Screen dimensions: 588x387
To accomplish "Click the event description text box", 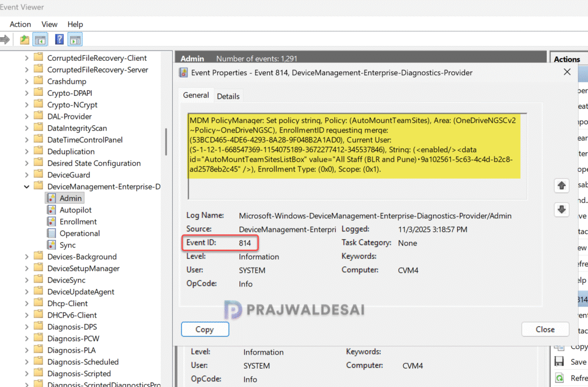I will (357, 156).
